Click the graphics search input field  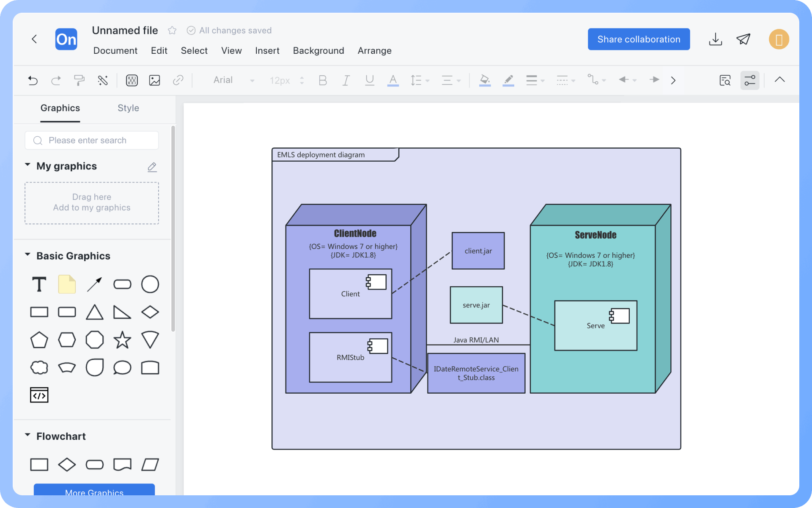[92, 141]
